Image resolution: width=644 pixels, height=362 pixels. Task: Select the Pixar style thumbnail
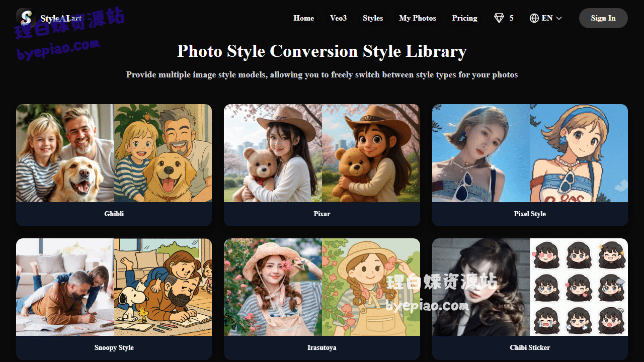pyautogui.click(x=322, y=153)
